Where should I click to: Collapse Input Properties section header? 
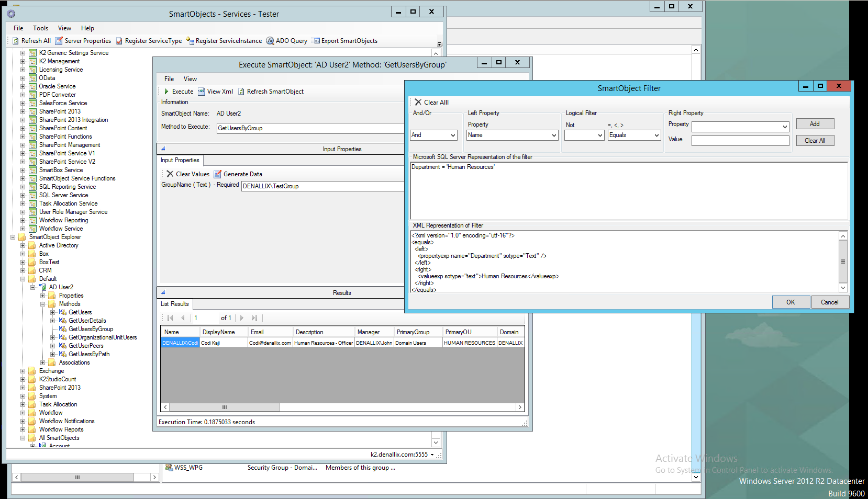tap(163, 149)
